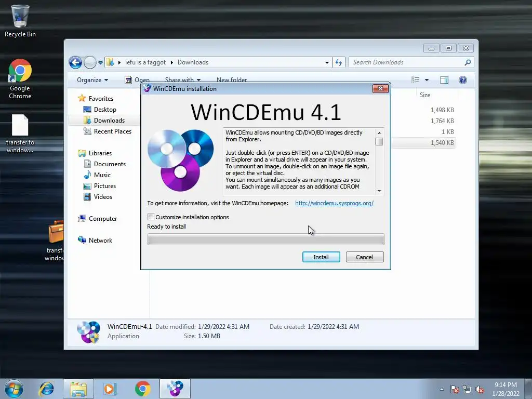
Task: Click the WinCDEmu disc logo in the installer
Action: [180, 160]
